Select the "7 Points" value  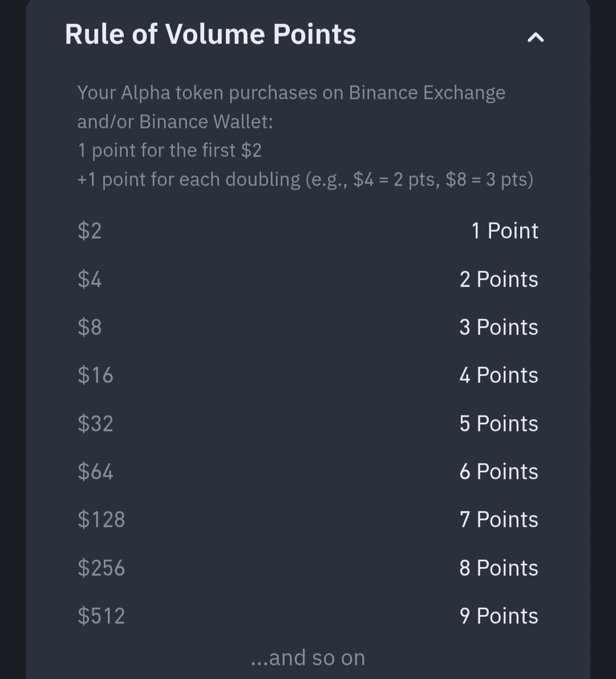point(499,520)
